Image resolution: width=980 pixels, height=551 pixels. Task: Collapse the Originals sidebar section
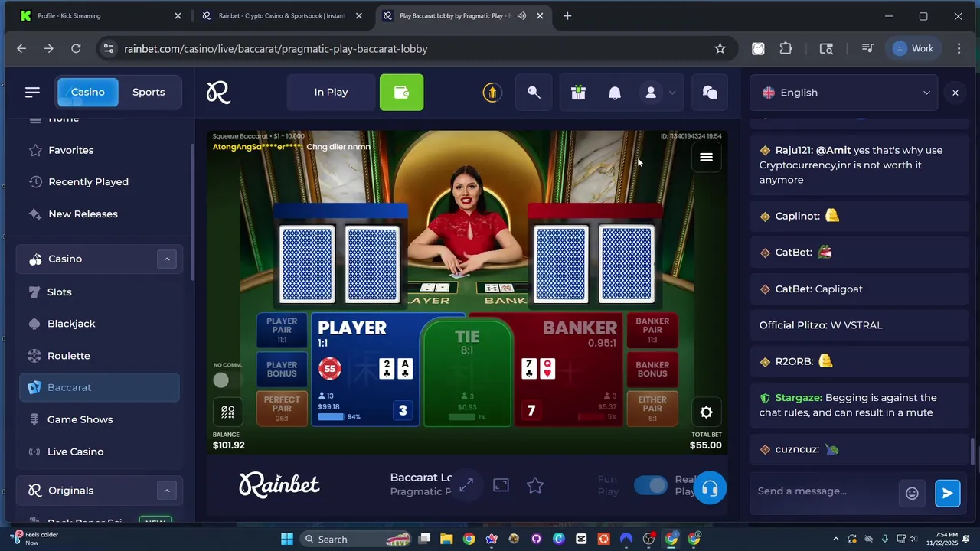[166, 491]
